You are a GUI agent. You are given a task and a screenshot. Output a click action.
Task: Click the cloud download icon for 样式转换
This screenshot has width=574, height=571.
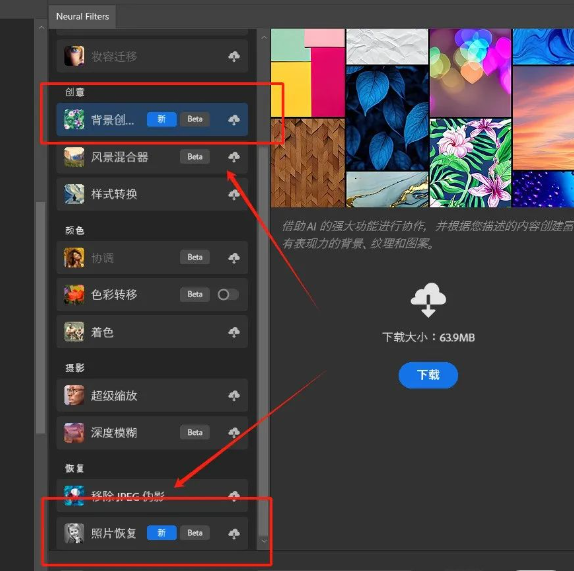pyautogui.click(x=234, y=194)
